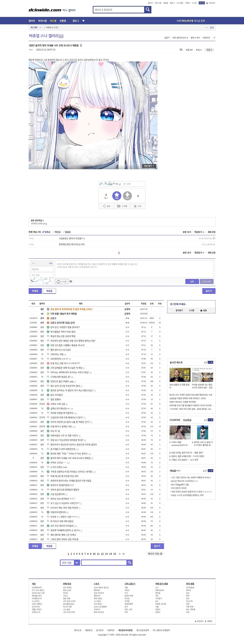Open the 페이지 이동 page jump control
Viewport: 244px width, 644px height.
coord(155,554)
